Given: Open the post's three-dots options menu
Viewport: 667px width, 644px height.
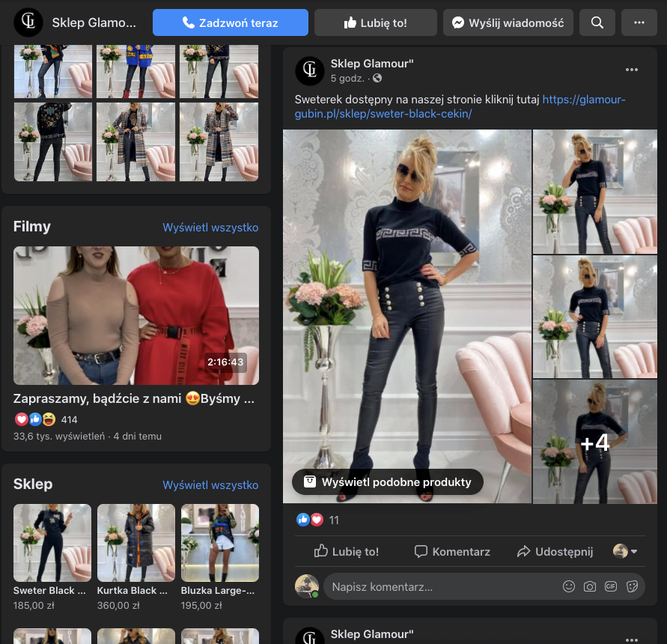Looking at the screenshot, I should coord(632,70).
